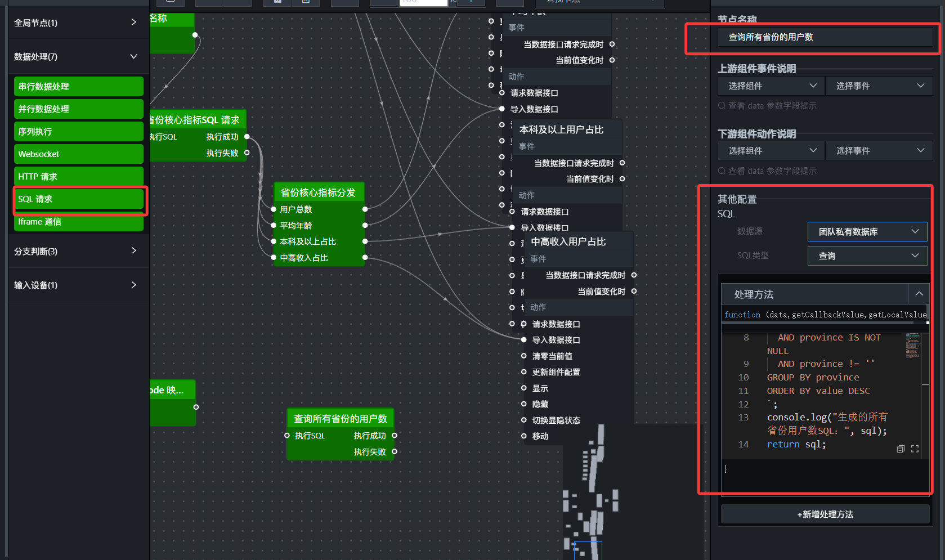Collapse the 处理方法 section
This screenshot has height=560, width=945.
pos(919,294)
